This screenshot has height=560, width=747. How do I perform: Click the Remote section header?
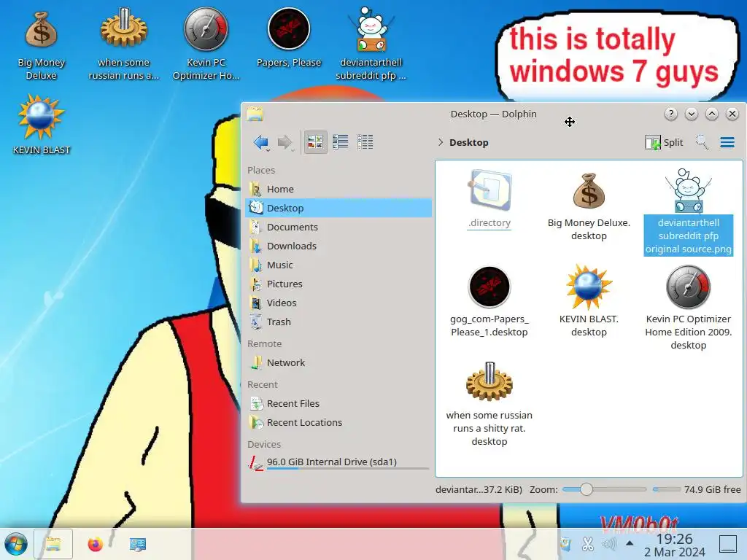click(264, 344)
